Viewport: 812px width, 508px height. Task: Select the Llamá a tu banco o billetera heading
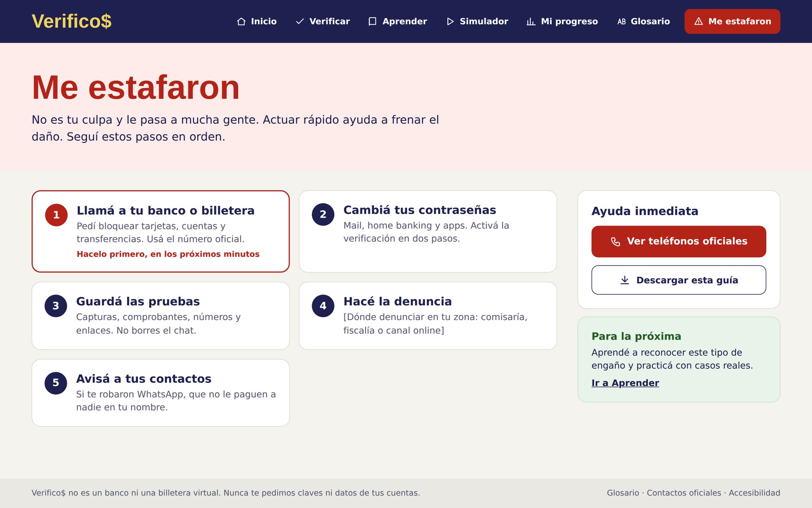click(x=166, y=210)
